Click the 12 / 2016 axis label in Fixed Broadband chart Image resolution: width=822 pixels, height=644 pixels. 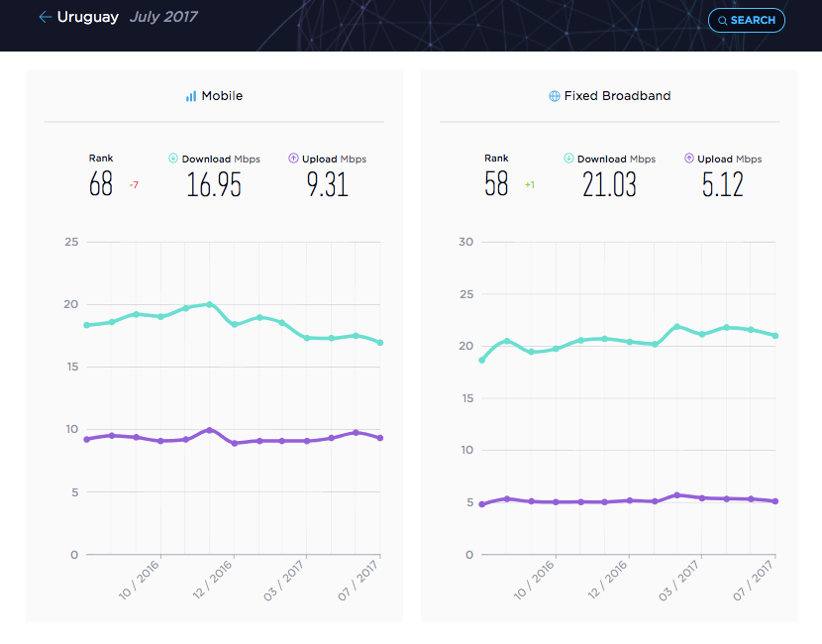(x=608, y=580)
